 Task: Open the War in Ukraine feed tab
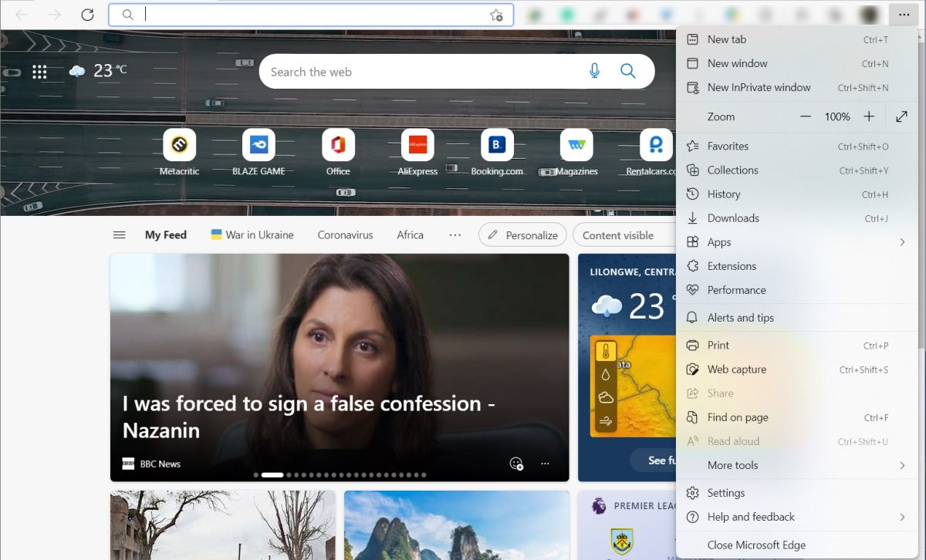(x=252, y=235)
